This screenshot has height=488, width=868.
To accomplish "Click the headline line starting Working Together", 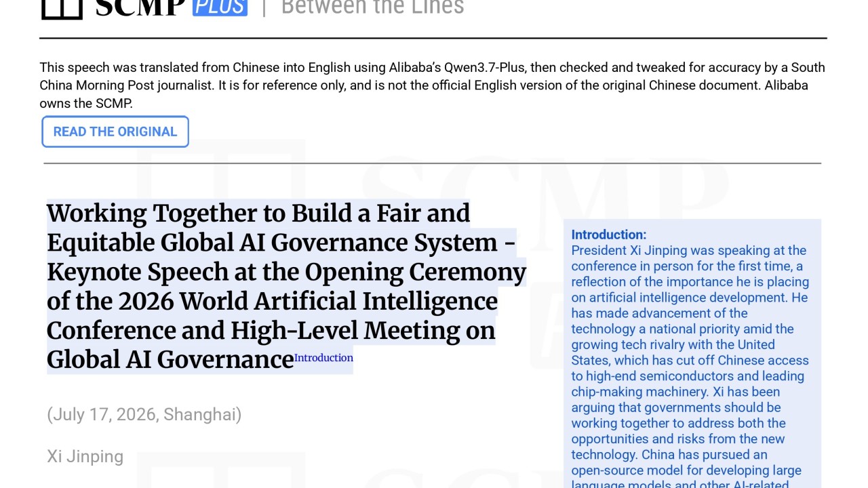I will 258,213.
